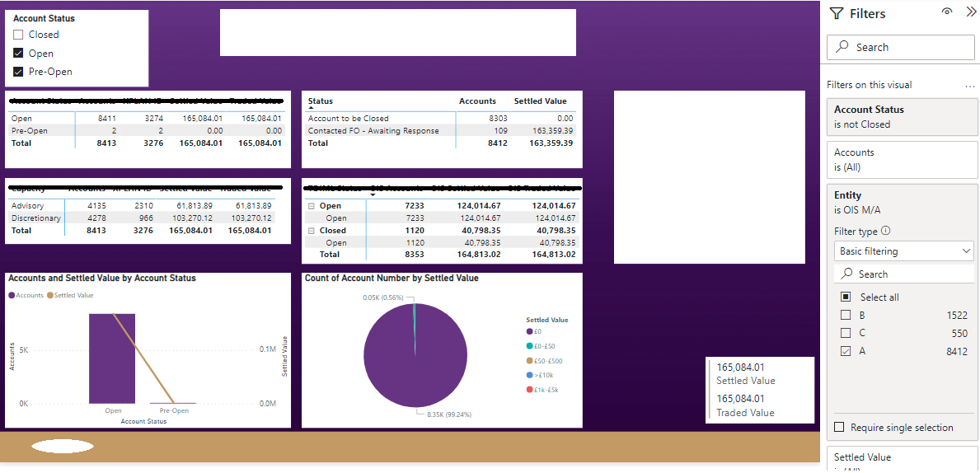The height and width of the screenshot is (473, 980).
Task: Click the 8.35K (99.24%) pie label
Action: (448, 414)
